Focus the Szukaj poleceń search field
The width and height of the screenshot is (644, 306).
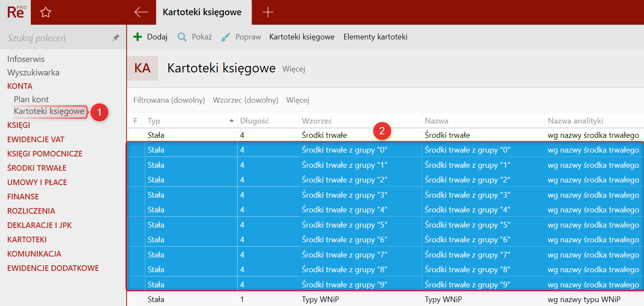click(56, 38)
